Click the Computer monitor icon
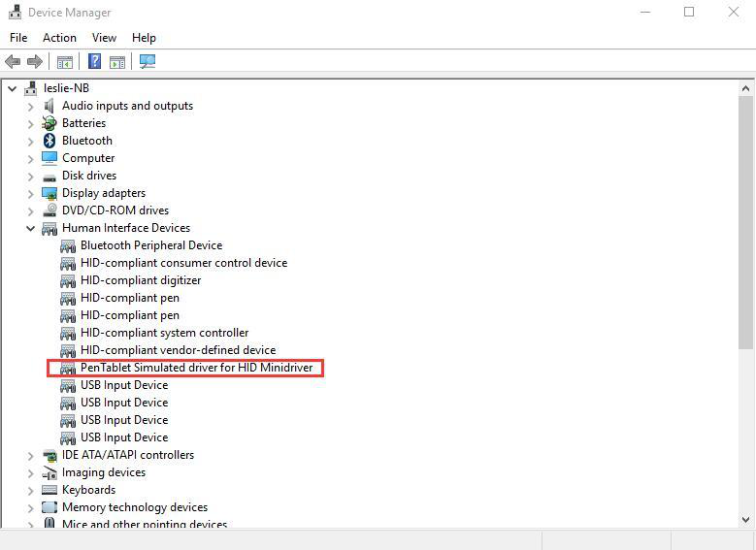 [x=49, y=158]
